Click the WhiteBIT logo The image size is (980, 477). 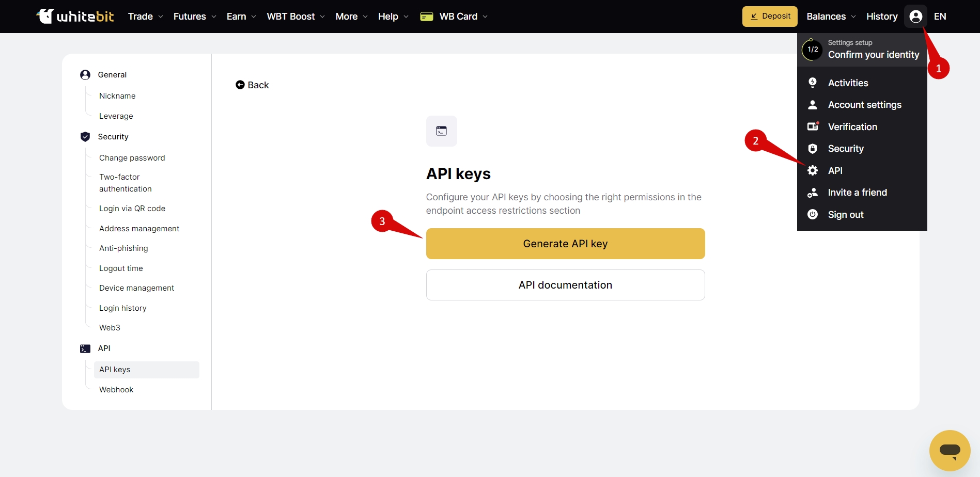point(75,17)
